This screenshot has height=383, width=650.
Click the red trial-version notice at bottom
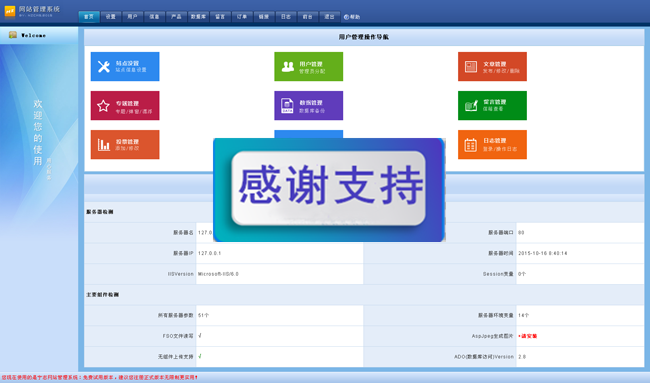pos(99,378)
